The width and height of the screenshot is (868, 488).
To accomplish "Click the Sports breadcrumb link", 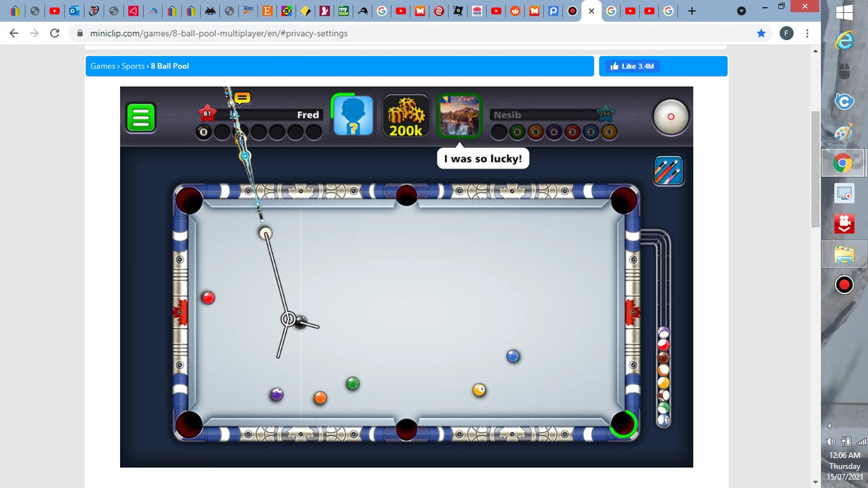I will [x=133, y=66].
